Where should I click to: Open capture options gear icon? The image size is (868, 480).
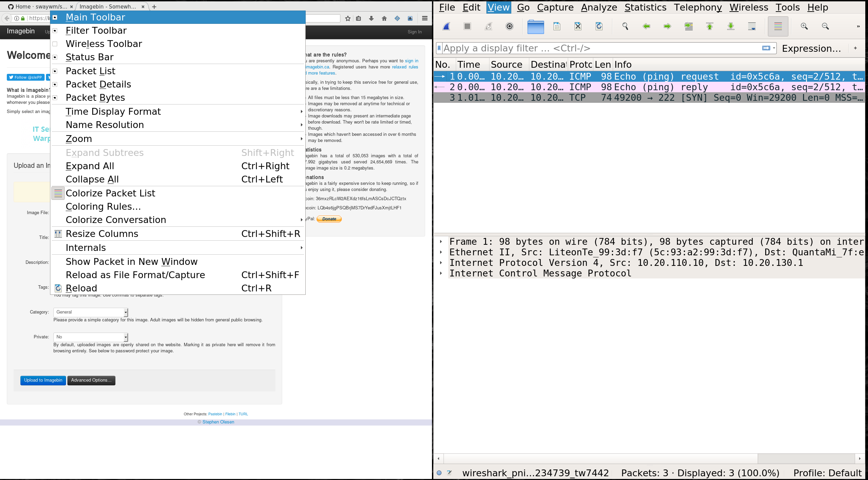[x=510, y=26]
